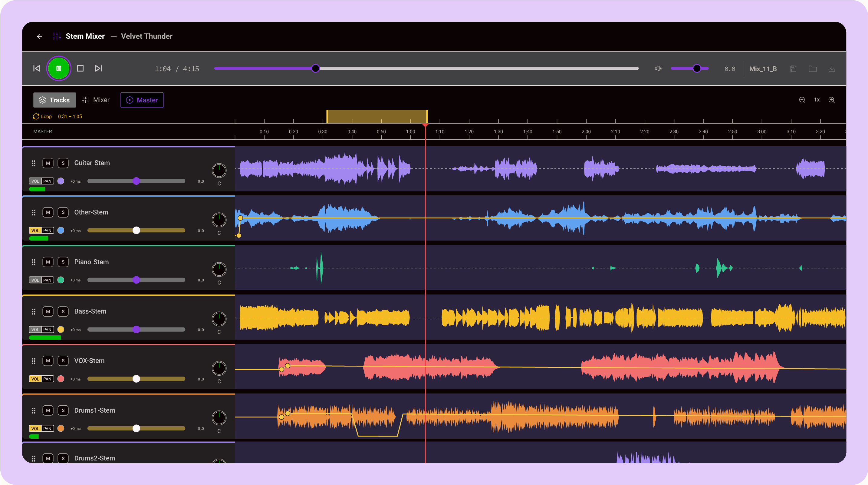Viewport: 868px width, 485px height.
Task: Click the Other-Stem drag handle icon
Action: click(x=33, y=212)
